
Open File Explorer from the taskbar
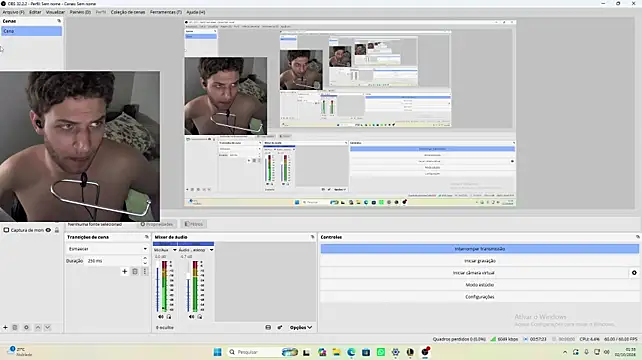pos(337,352)
